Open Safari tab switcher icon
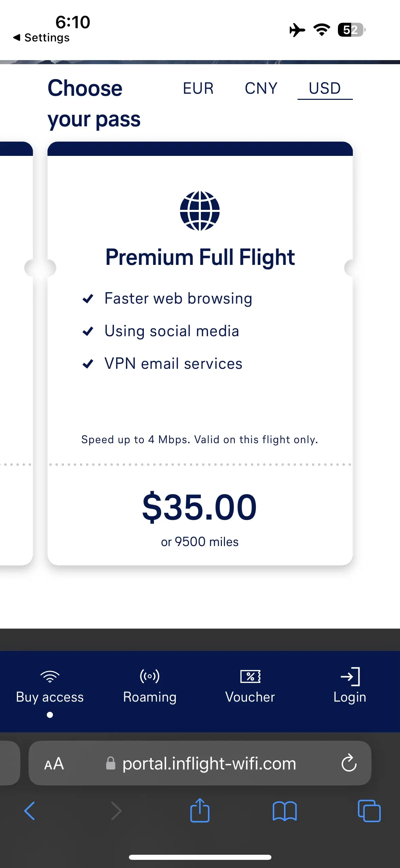Image resolution: width=400 pixels, height=868 pixels. pyautogui.click(x=369, y=811)
